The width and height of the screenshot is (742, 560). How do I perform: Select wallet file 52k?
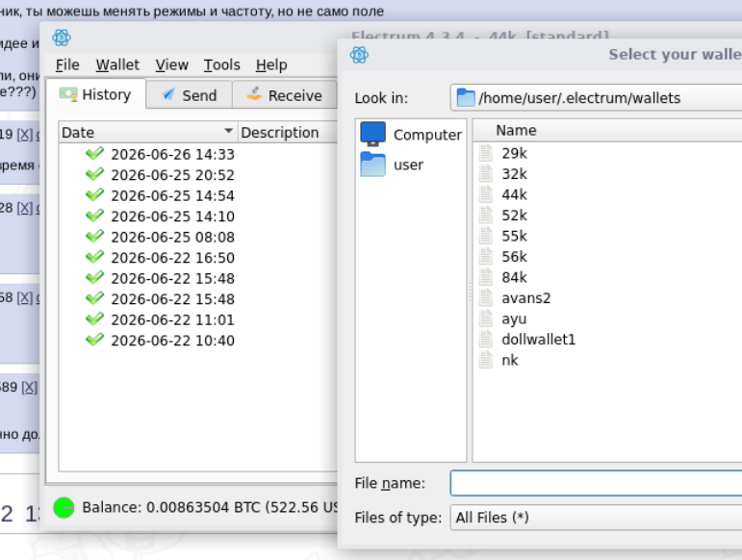514,216
